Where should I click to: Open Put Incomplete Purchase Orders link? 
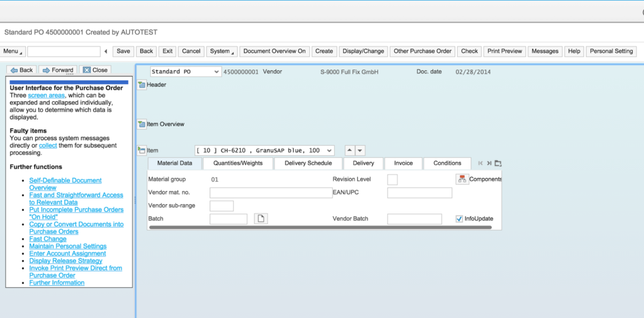(x=76, y=213)
